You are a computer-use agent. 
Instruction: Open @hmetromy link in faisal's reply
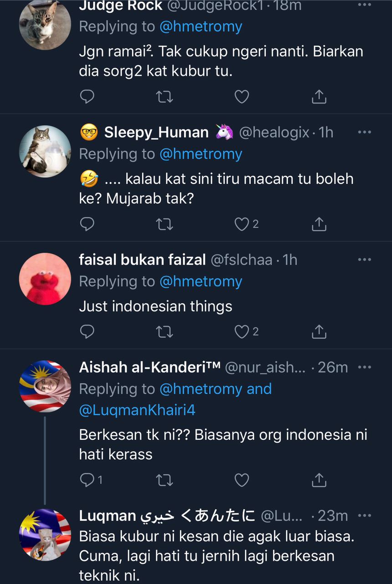tap(201, 282)
